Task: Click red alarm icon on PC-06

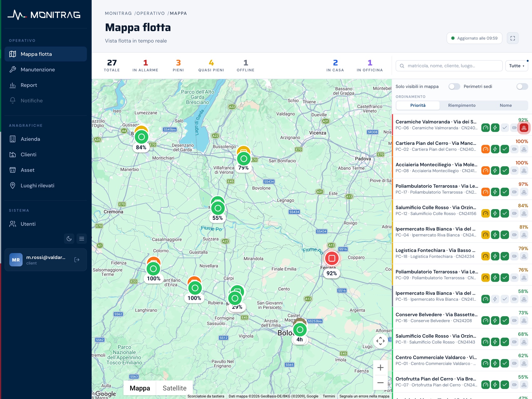Action: [x=524, y=128]
